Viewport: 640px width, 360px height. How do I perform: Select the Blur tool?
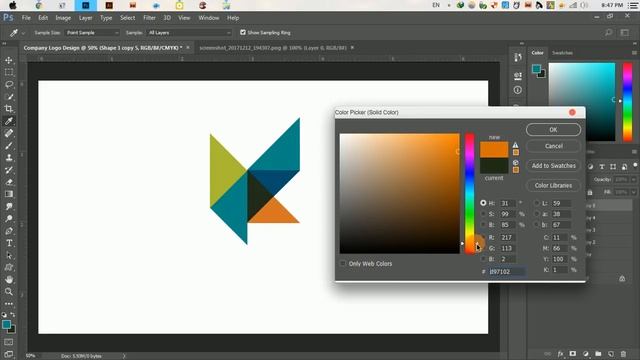coord(9,207)
